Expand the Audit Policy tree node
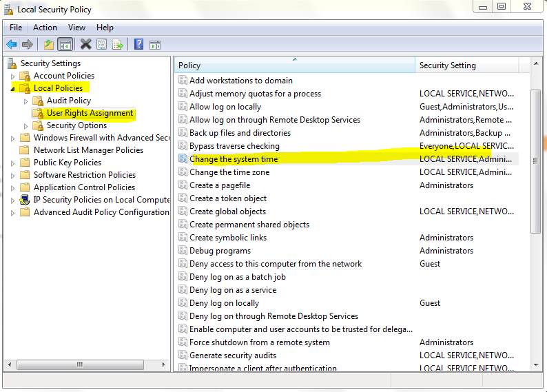Screen dimensions: 547x392 (x=25, y=101)
